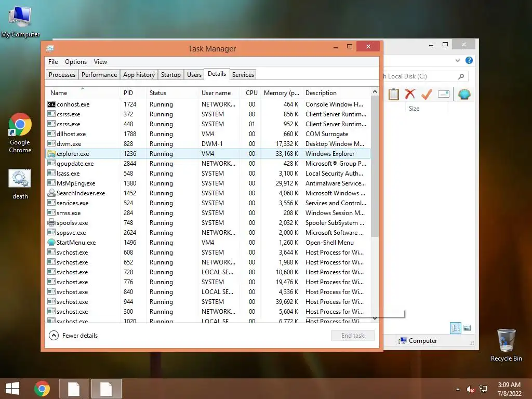Click the Task Manager title bar icon
Viewport: 532px width, 399px height.
(50, 48)
